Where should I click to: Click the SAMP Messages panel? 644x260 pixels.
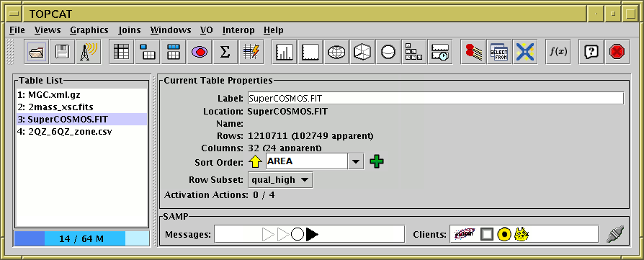click(x=309, y=234)
